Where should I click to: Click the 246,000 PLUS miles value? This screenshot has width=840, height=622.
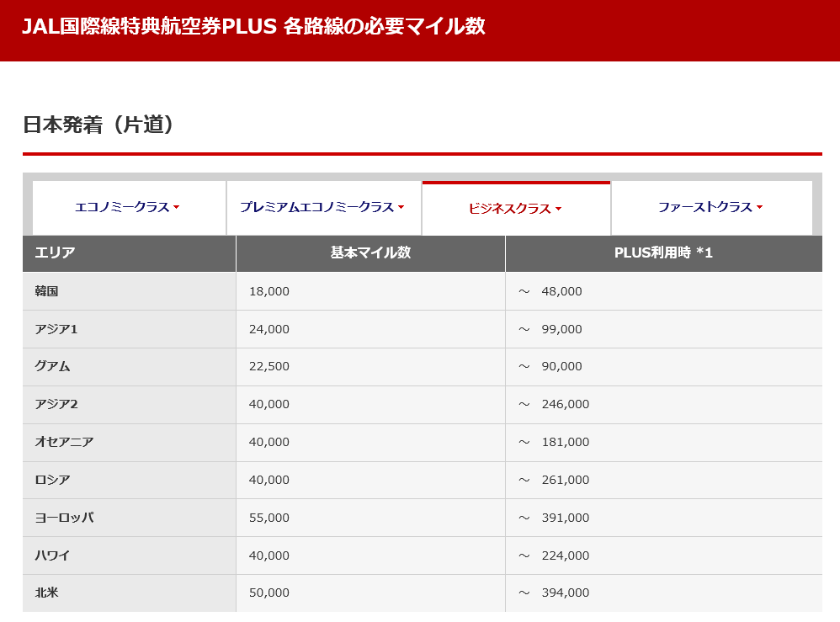[x=565, y=405]
